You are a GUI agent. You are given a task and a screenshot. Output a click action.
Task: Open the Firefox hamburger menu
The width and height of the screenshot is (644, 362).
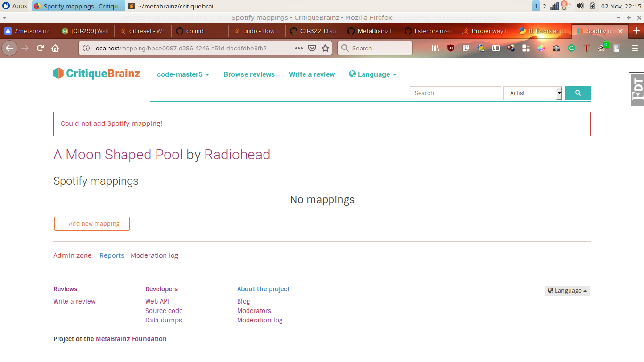635,48
